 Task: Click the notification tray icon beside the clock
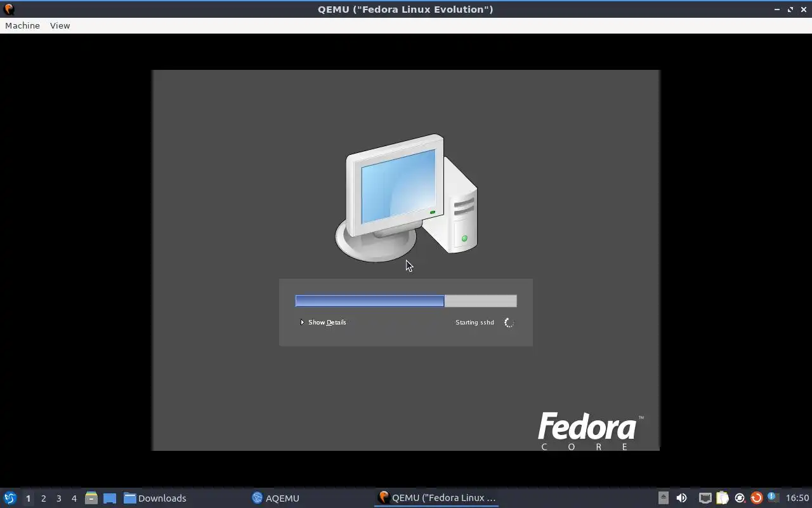coord(773,497)
